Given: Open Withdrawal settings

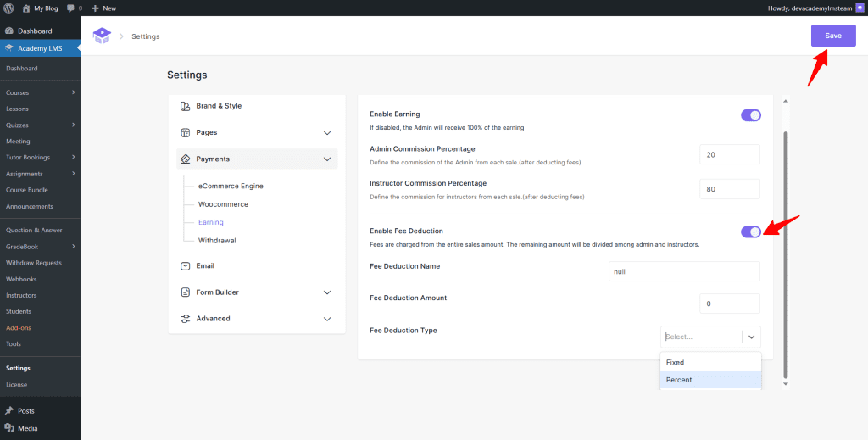Looking at the screenshot, I should click(218, 241).
